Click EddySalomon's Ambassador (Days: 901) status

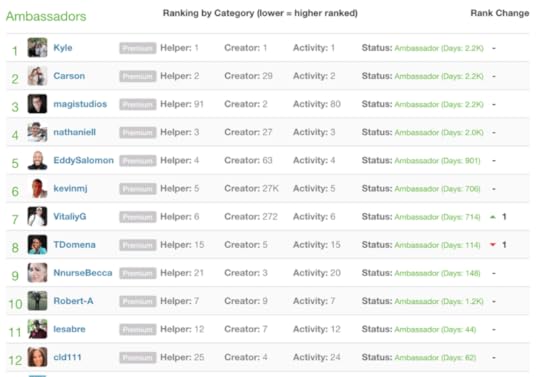(x=437, y=161)
